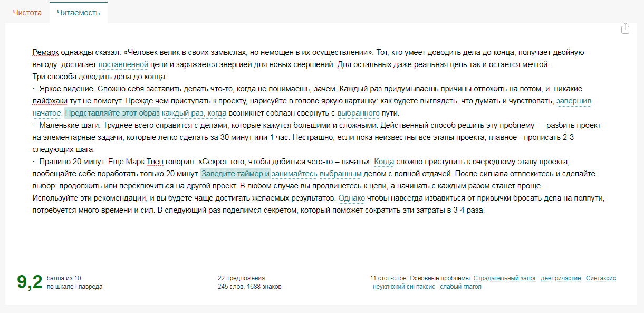This screenshot has width=644, height=313.
Task: Click the text 11 стоп-слов
Action: [x=388, y=278]
